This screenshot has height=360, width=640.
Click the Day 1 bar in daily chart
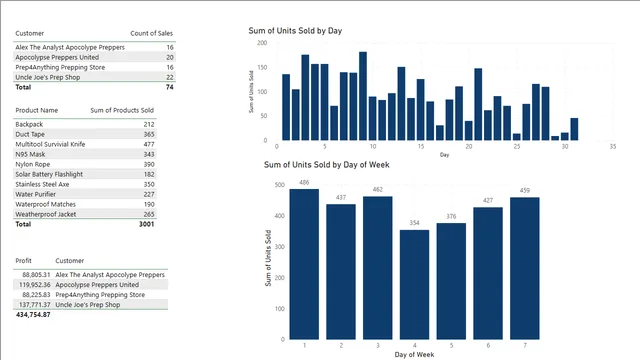[x=286, y=107]
